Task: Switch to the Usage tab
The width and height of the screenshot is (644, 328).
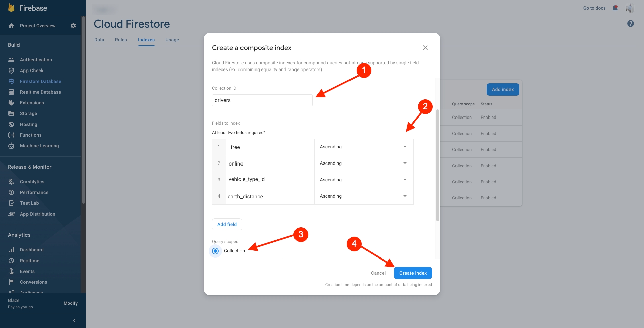Action: 172,40
